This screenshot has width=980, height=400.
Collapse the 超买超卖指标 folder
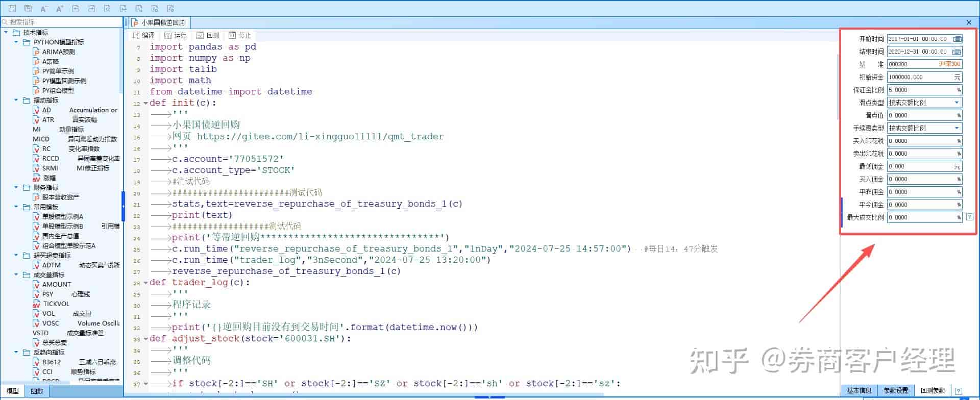[x=16, y=255]
